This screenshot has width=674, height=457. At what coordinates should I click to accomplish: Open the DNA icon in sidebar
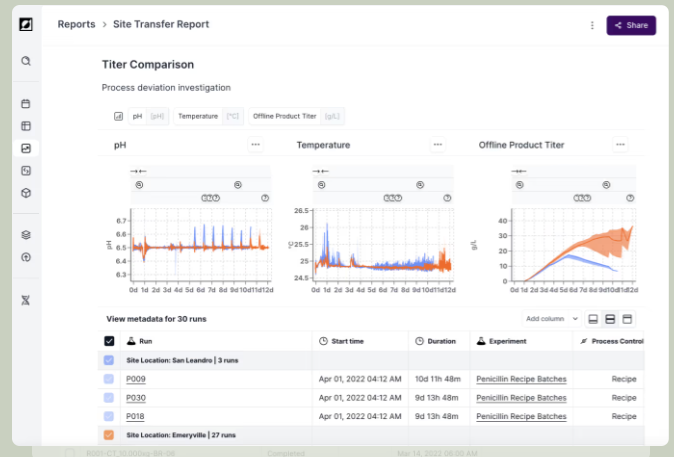[x=26, y=300]
